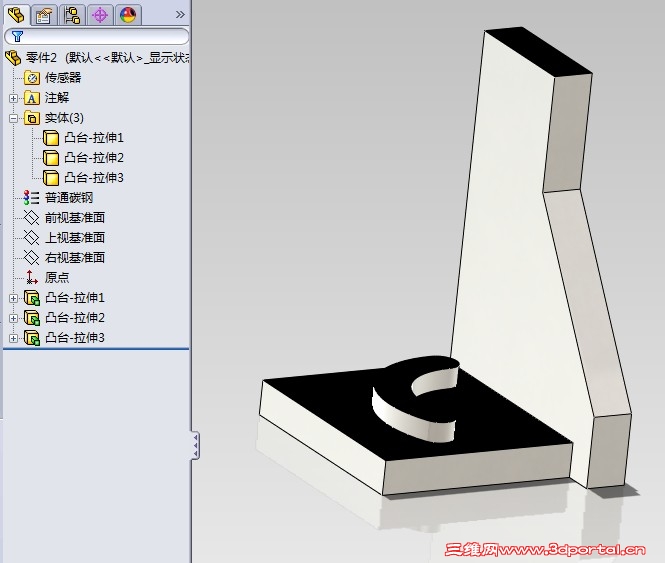The height and width of the screenshot is (563, 665).
Task: Click the 凸台-拉伸3 extrude feature icon
Action: click(x=32, y=338)
